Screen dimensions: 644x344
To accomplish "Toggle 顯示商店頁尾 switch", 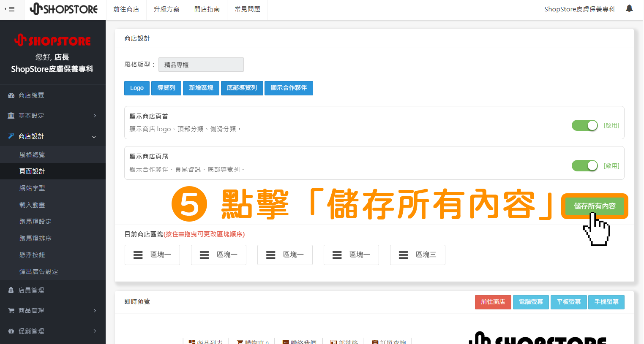I will point(585,166).
